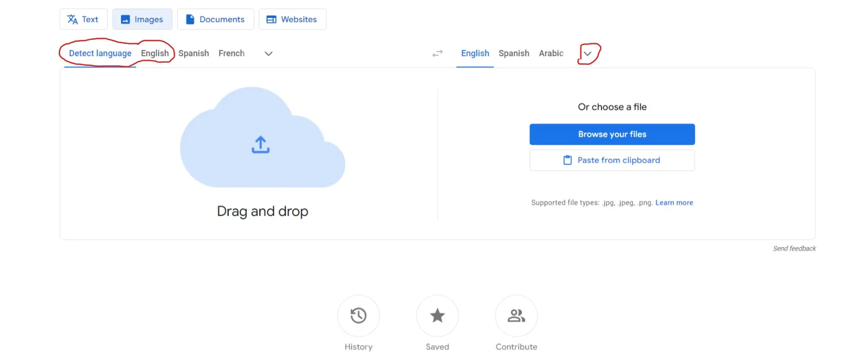Switch to the Text translation tab
Image resolution: width=868 pixels, height=356 pixels.
(x=83, y=19)
